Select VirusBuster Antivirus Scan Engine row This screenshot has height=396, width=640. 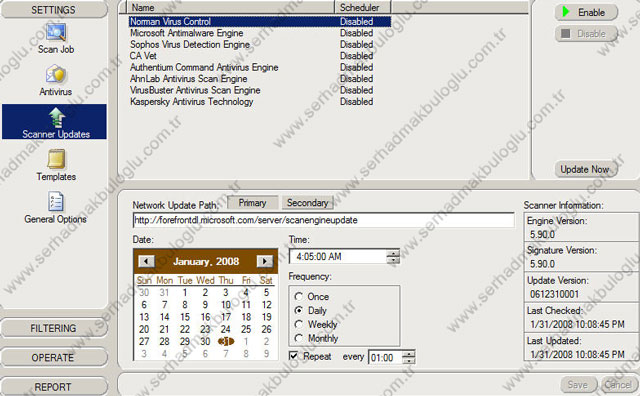[259, 90]
